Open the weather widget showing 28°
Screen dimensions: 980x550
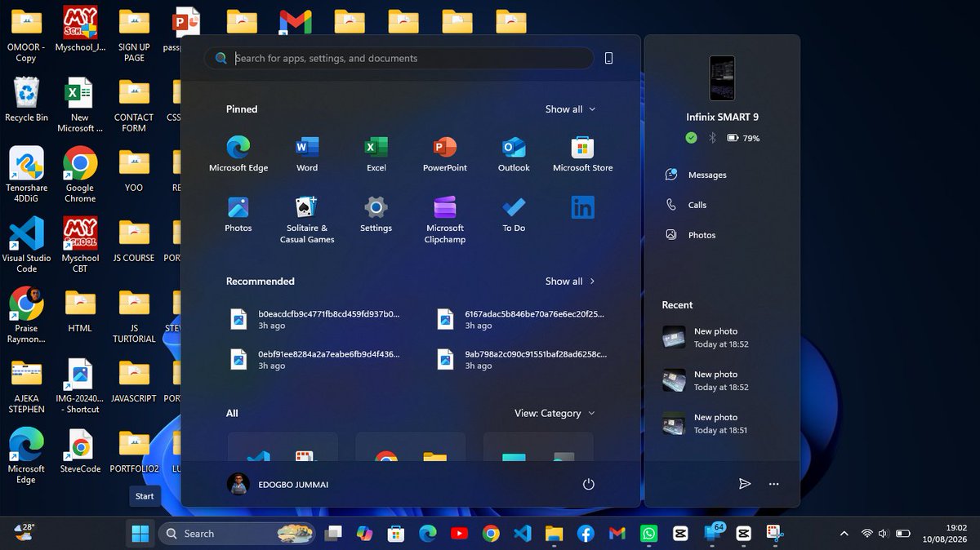[x=24, y=532]
